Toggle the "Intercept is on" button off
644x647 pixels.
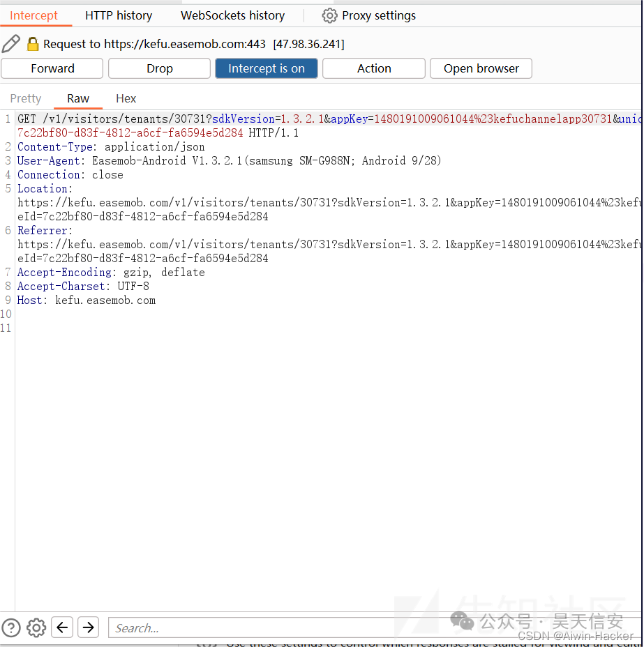coord(266,68)
